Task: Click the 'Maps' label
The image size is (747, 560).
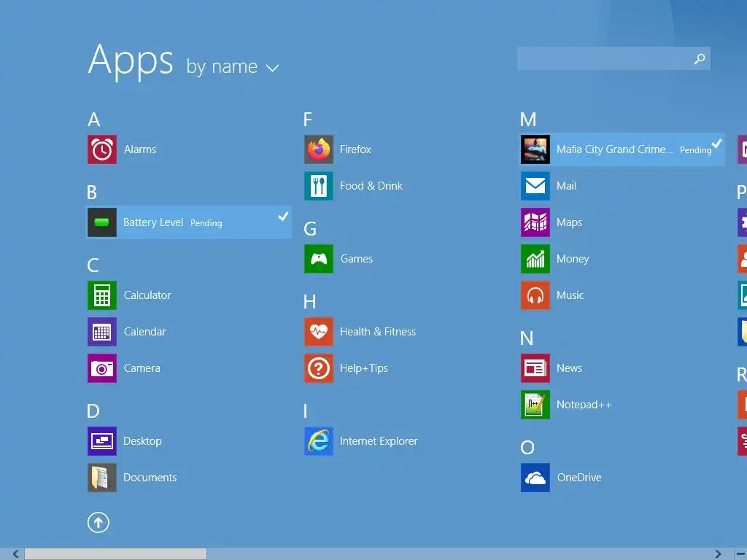Action: [x=569, y=222]
